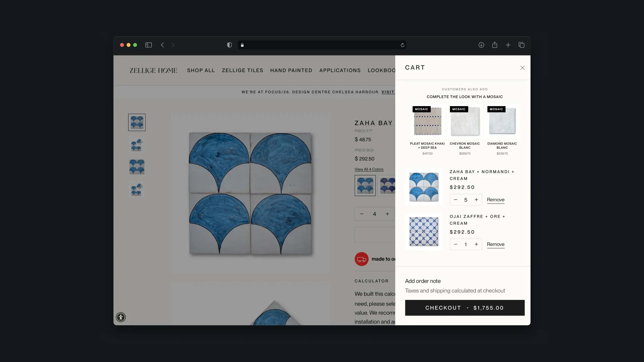This screenshot has width=644, height=362.
Task: Click the $417.00 Pleat Mosaic price
Action: point(427,154)
